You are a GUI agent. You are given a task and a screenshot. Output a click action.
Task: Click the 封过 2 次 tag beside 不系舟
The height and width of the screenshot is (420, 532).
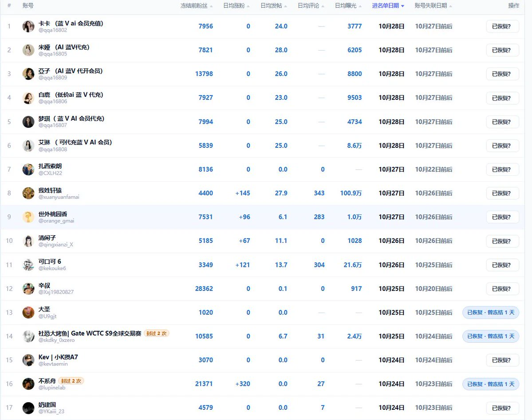[71, 381]
